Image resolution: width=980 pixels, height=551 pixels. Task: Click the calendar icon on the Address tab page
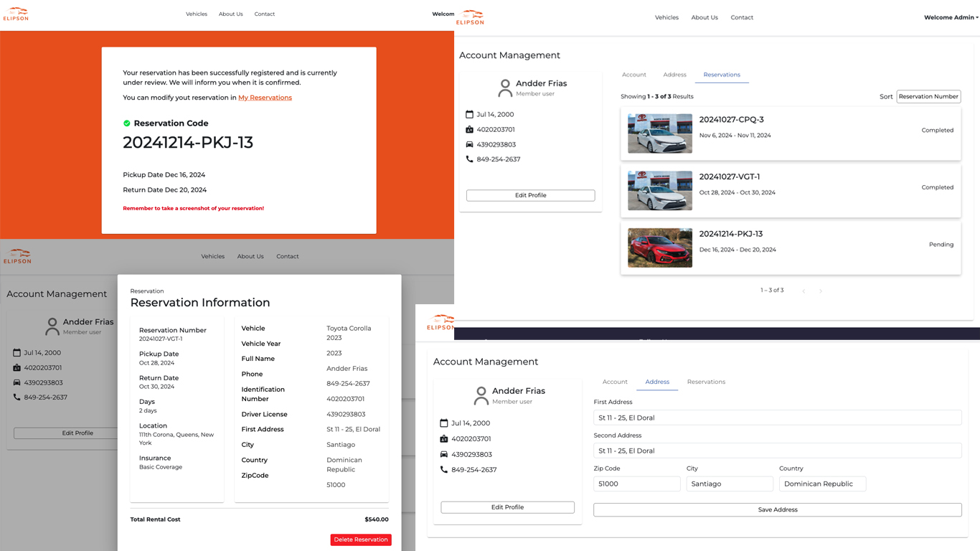444,423
